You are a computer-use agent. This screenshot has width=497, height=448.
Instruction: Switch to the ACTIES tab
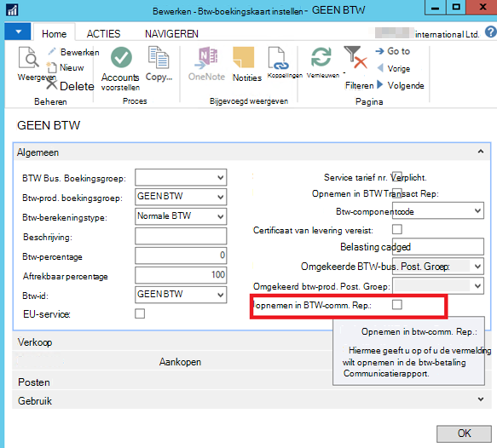[x=104, y=33]
